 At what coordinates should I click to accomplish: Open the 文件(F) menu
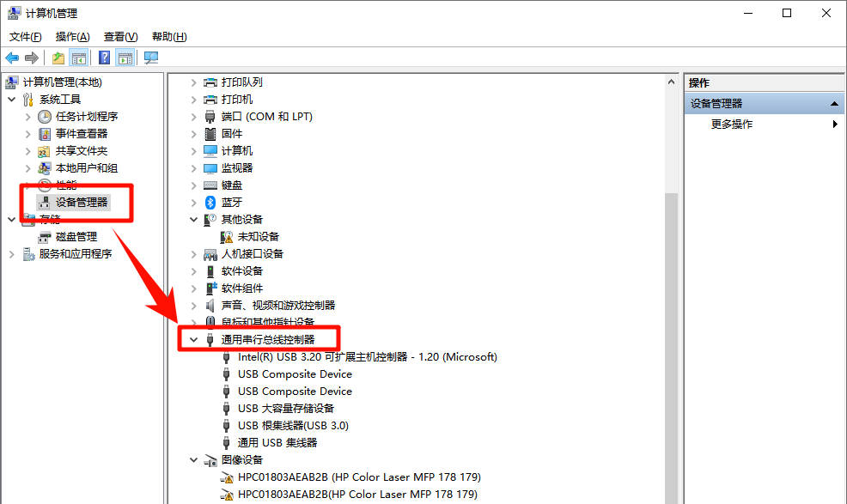coord(26,37)
